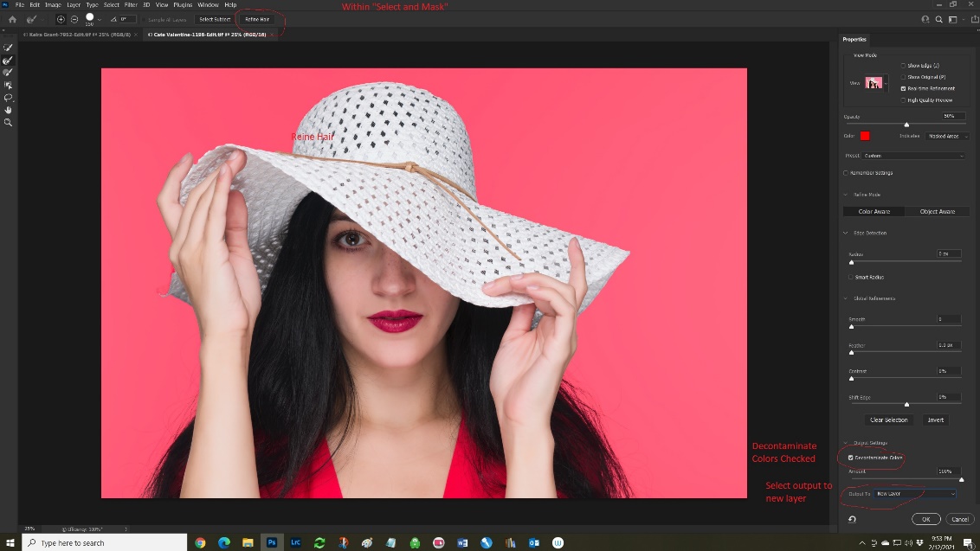Switch to the Keira Grant-7952-Edit.tif tab
The height and width of the screenshot is (551, 980).
[77, 35]
